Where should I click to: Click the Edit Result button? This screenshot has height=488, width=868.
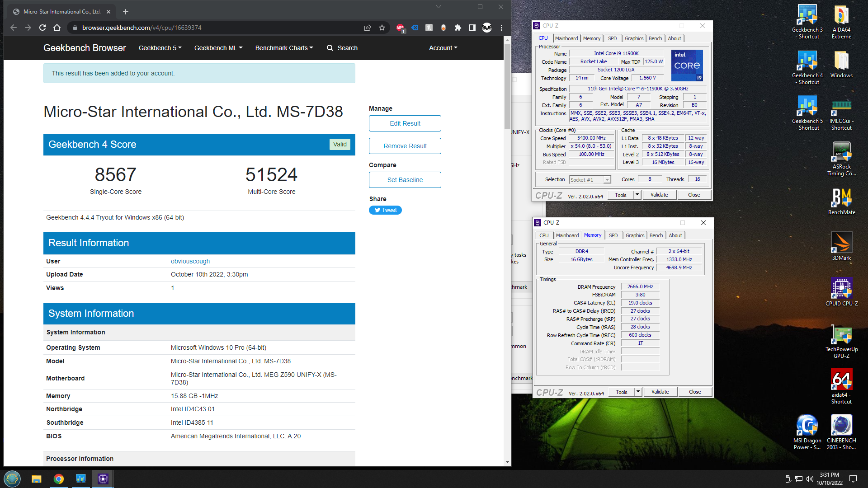pyautogui.click(x=405, y=123)
